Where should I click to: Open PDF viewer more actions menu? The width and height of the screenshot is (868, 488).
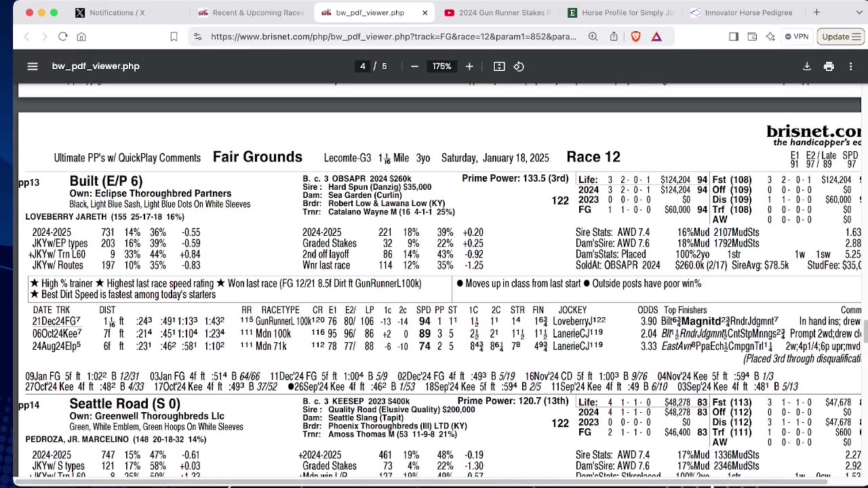click(x=850, y=66)
